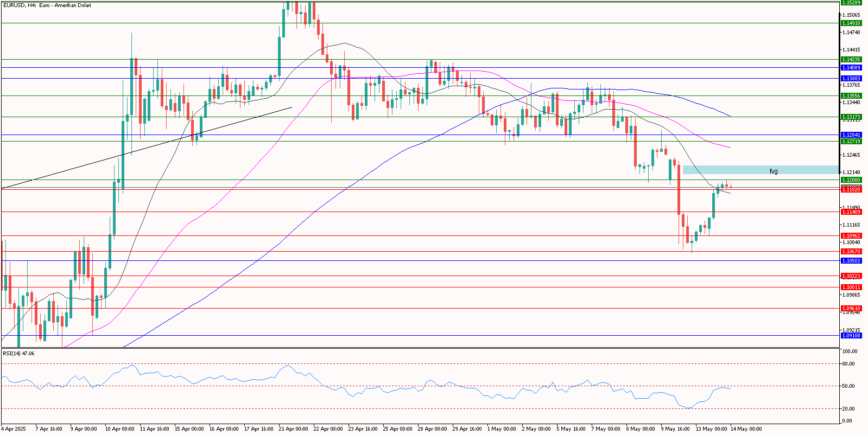Click the 1.14415 price axis value

[851, 50]
